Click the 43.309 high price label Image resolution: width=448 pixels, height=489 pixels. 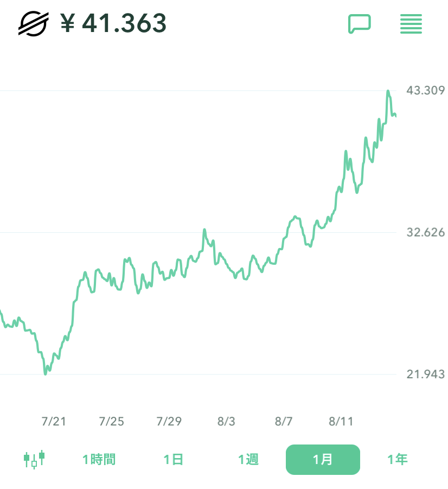[x=426, y=90]
